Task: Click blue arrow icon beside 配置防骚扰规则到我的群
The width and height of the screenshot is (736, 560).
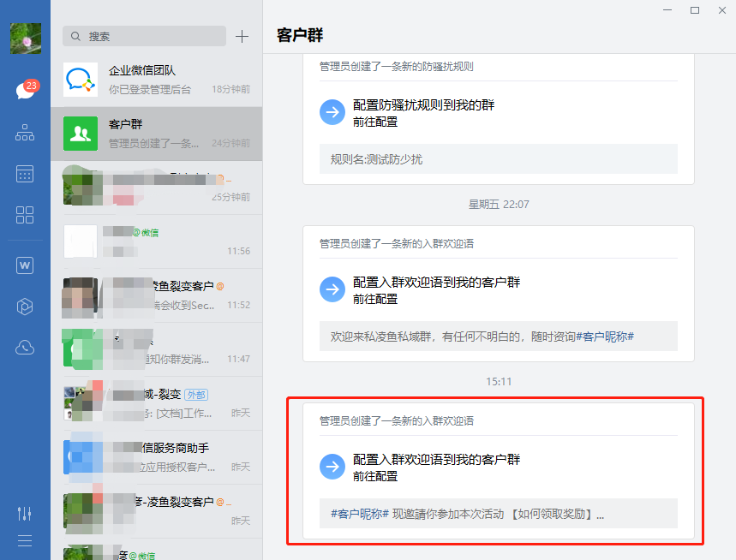Action: click(332, 112)
